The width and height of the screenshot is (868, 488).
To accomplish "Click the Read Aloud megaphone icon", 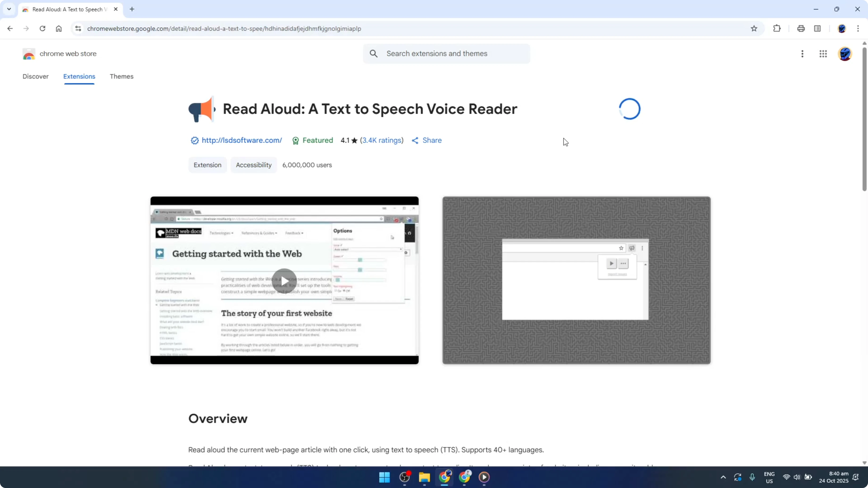I will (202, 109).
